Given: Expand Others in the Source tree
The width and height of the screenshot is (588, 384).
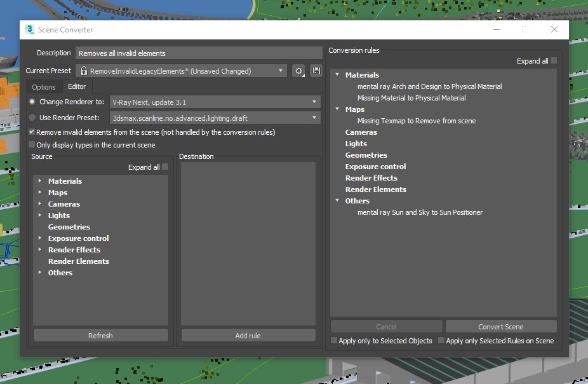Looking at the screenshot, I should click(40, 272).
